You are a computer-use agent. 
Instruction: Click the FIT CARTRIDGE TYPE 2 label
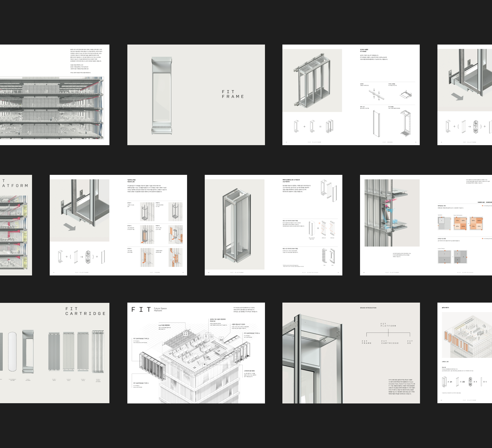click(141, 338)
